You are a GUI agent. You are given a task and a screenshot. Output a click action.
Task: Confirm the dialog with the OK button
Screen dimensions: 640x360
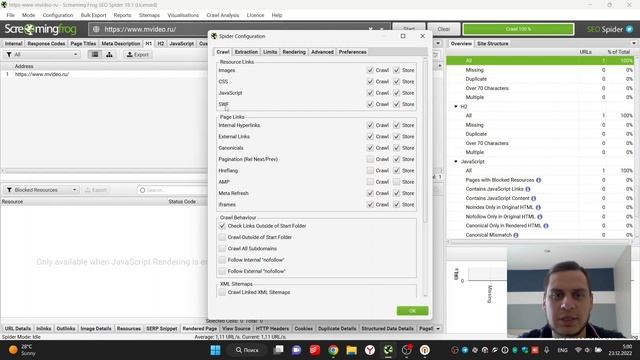pyautogui.click(x=412, y=311)
